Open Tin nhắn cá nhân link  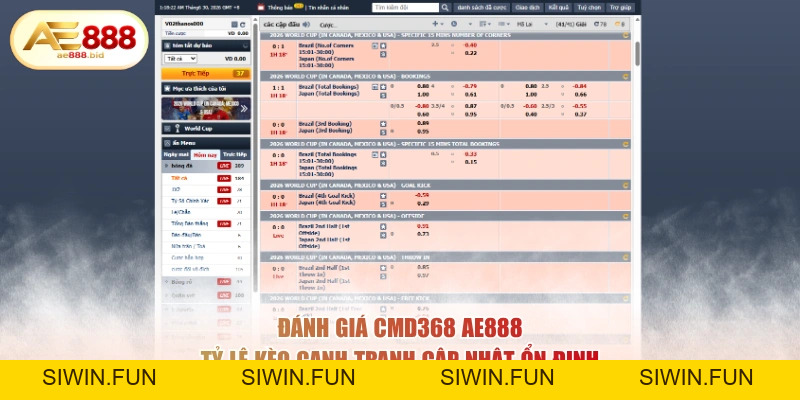(x=329, y=8)
